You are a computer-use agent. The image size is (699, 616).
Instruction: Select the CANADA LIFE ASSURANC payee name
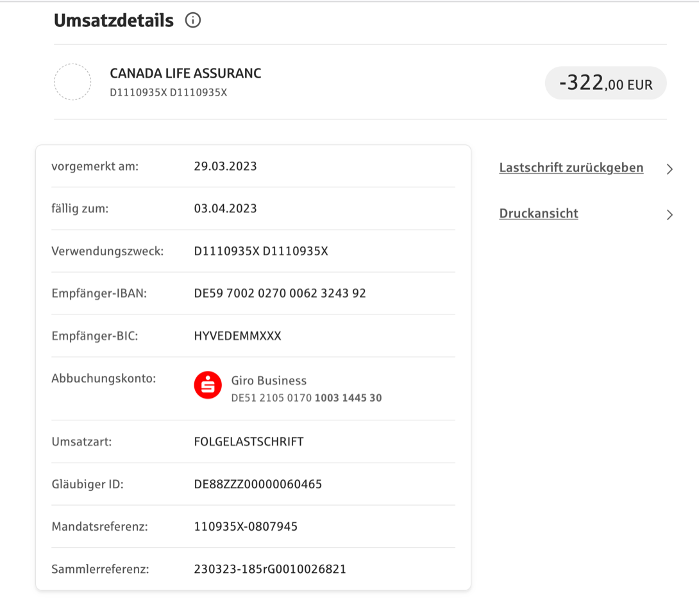[x=185, y=73]
